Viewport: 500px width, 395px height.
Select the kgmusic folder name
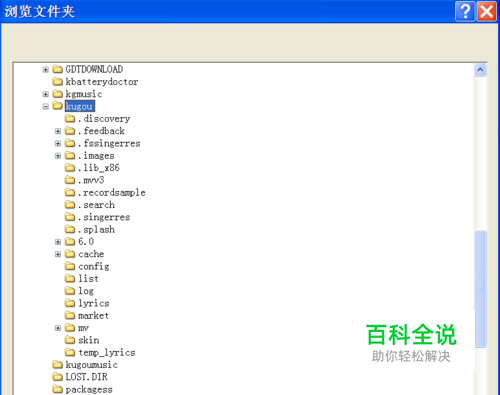[x=84, y=94]
